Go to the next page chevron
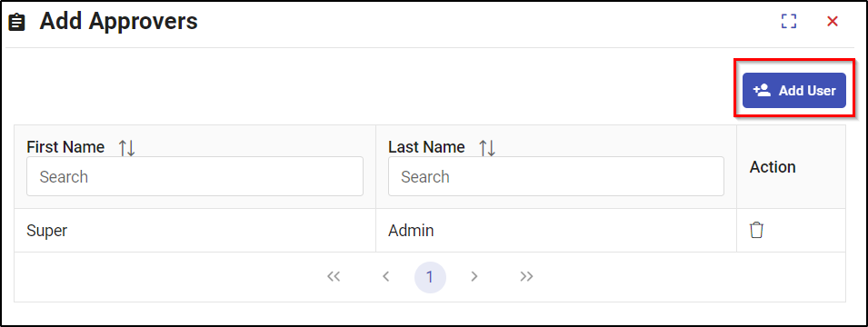This screenshot has width=868, height=327. point(474,277)
